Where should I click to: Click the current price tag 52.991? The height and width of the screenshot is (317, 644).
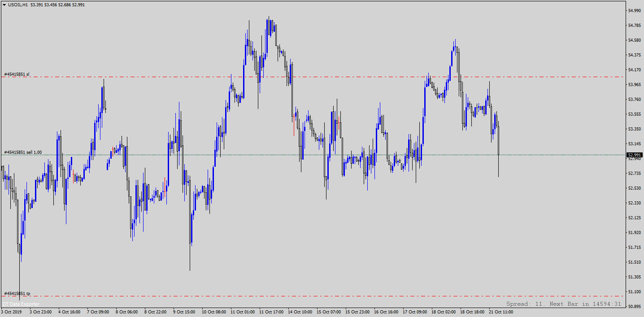click(x=635, y=155)
